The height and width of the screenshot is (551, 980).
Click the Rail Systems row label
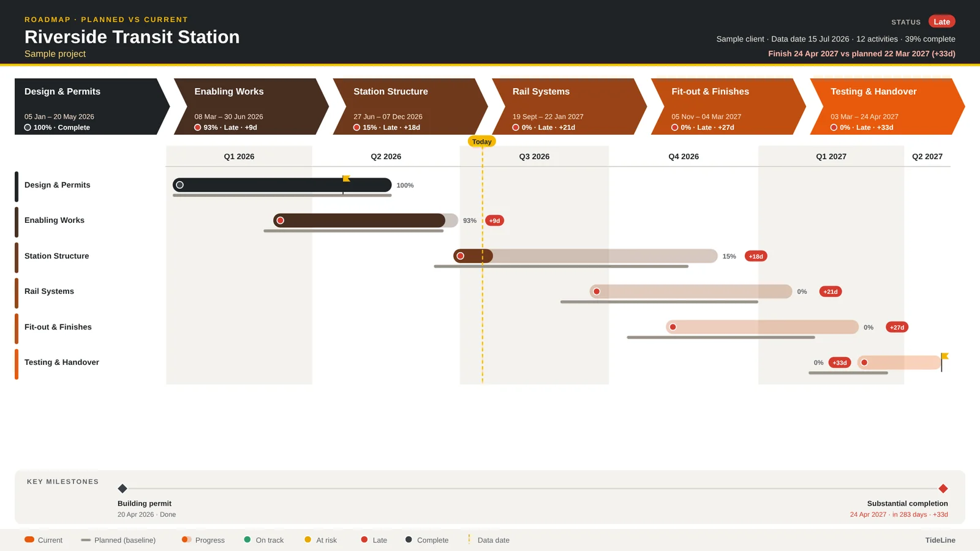[x=49, y=291]
